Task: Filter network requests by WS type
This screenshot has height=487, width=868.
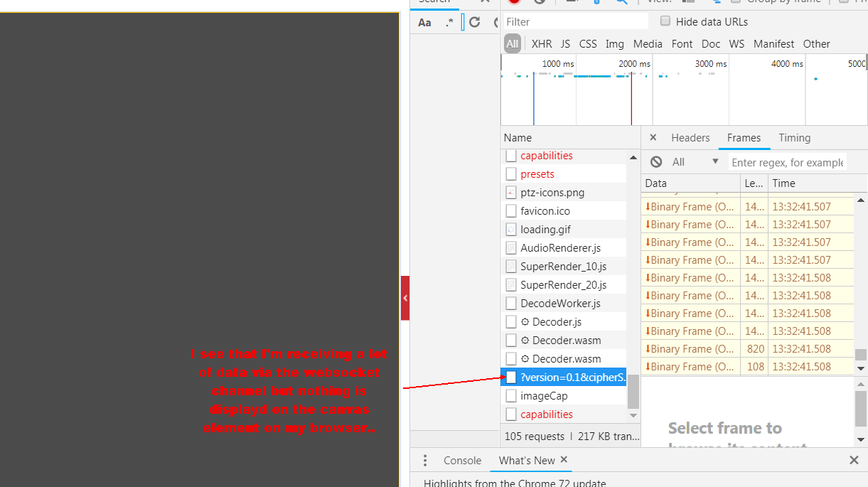Action: pyautogui.click(x=736, y=44)
